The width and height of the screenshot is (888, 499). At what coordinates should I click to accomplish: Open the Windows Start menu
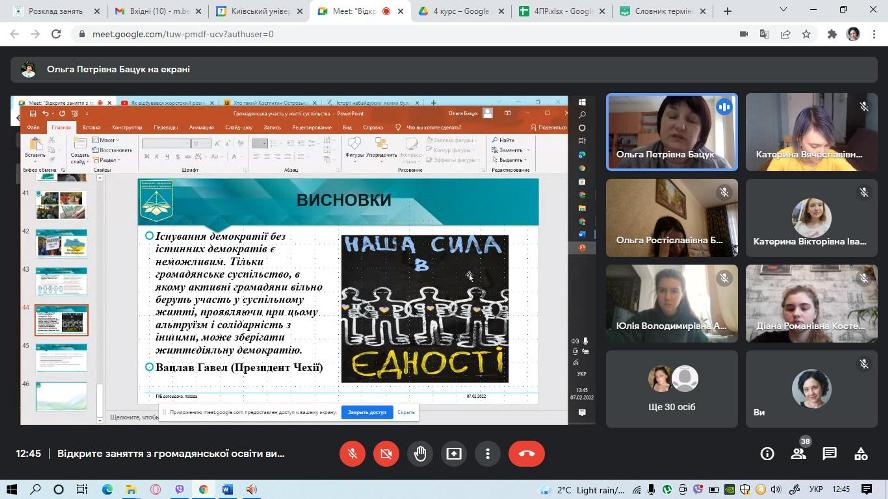(x=11, y=489)
